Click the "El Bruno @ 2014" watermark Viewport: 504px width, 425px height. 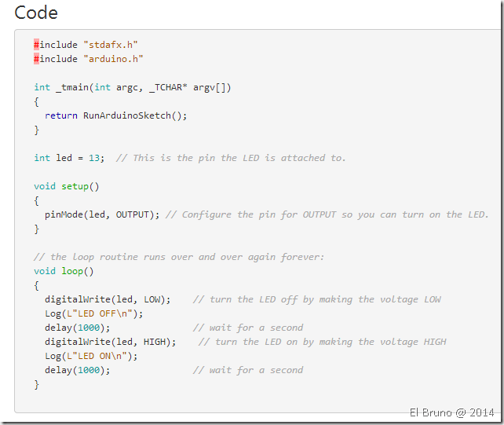[x=451, y=412]
